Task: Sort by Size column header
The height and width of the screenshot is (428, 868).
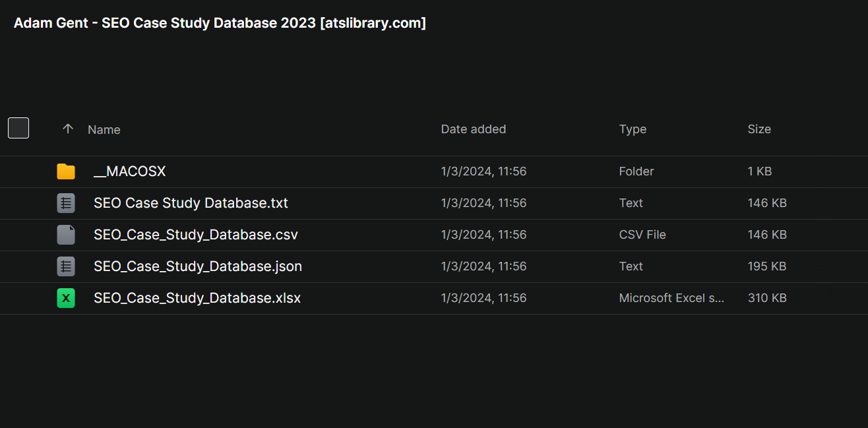Action: point(759,129)
